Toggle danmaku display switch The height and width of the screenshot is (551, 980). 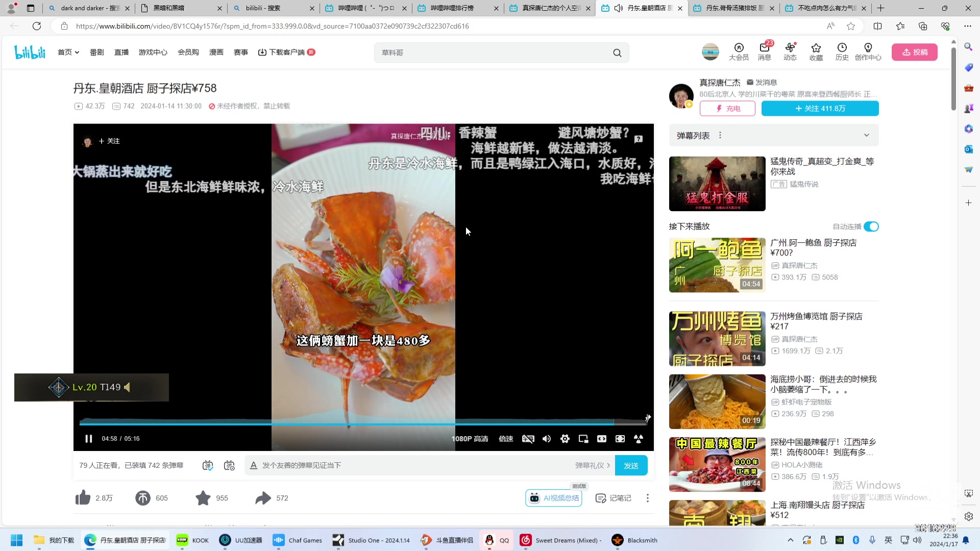(208, 465)
